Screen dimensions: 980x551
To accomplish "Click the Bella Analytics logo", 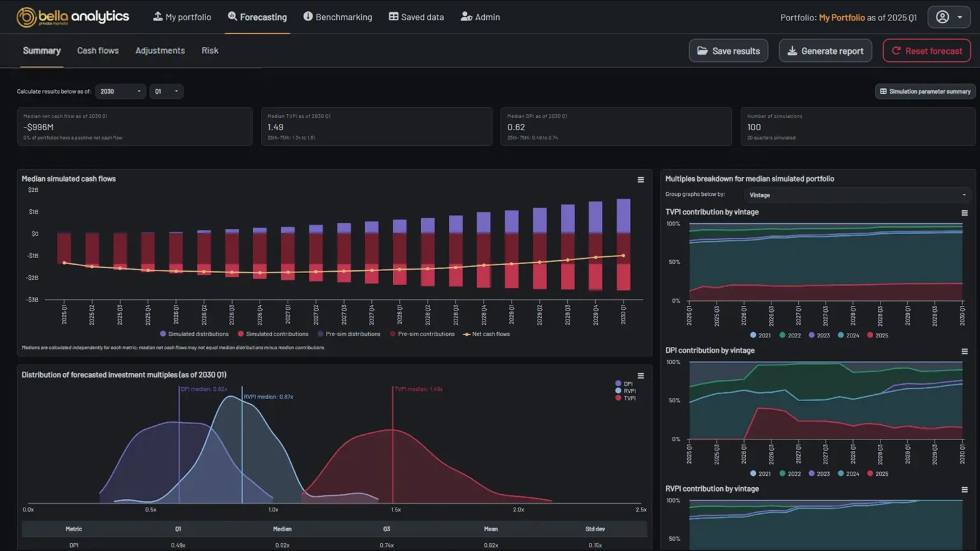I will [73, 17].
